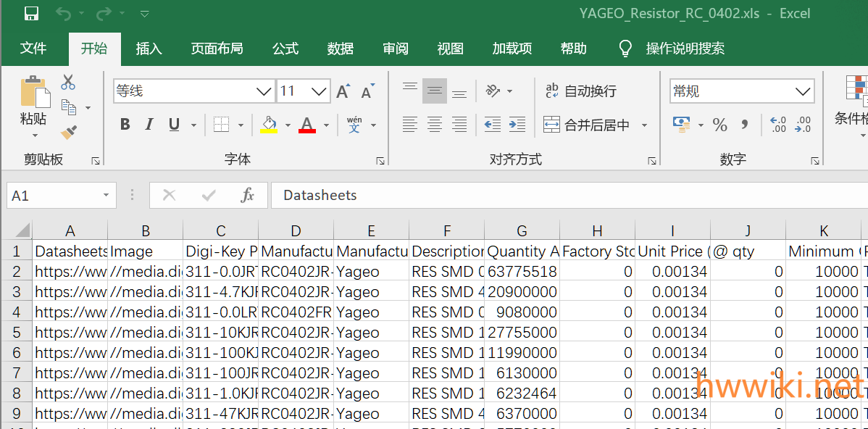
Task: Click the Increase Decimal icon
Action: click(778, 125)
